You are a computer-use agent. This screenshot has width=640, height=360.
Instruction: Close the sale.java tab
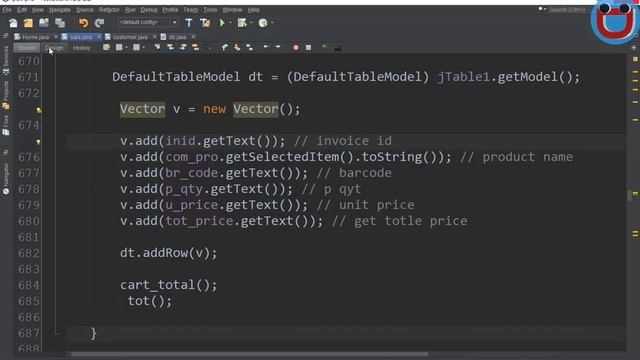tap(99, 37)
